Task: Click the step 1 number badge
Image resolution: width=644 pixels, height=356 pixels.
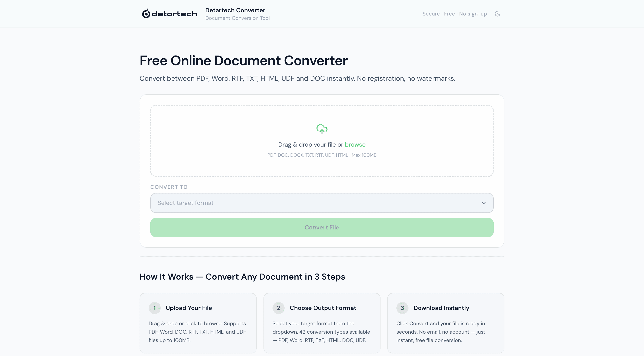Action: coord(154,308)
